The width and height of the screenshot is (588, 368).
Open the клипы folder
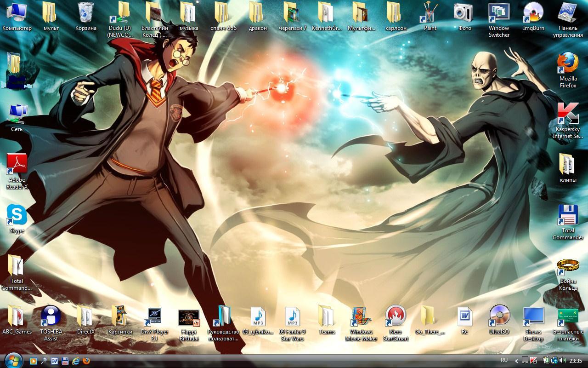(x=568, y=168)
